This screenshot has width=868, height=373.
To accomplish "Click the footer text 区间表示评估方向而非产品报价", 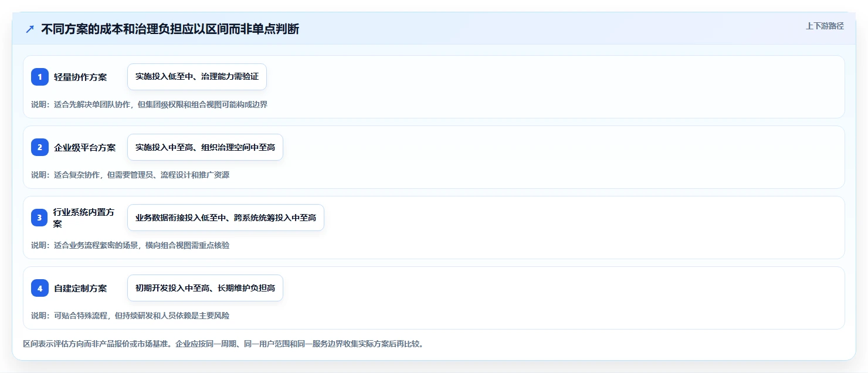I will pos(223,344).
